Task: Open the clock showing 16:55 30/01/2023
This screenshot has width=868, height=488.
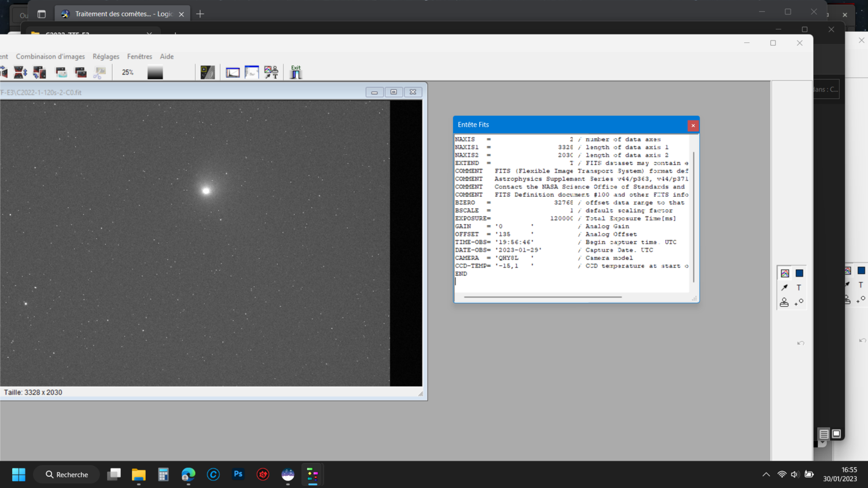Action: [x=840, y=475]
